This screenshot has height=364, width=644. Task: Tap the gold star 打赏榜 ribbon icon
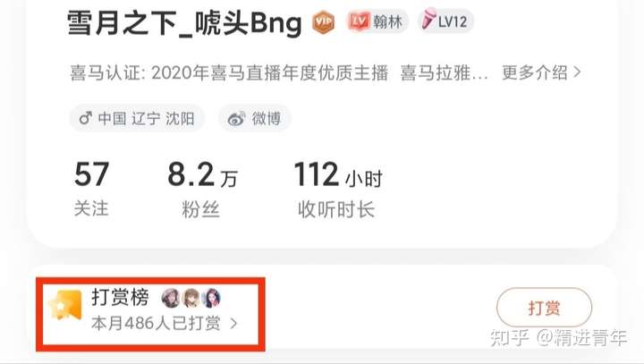point(65,305)
